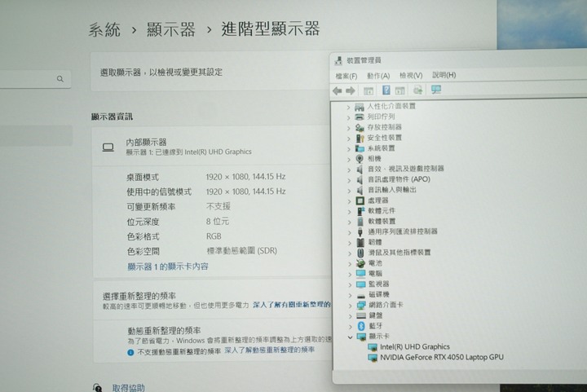
Task: Click the search magnifier icon
Action: 60,79
